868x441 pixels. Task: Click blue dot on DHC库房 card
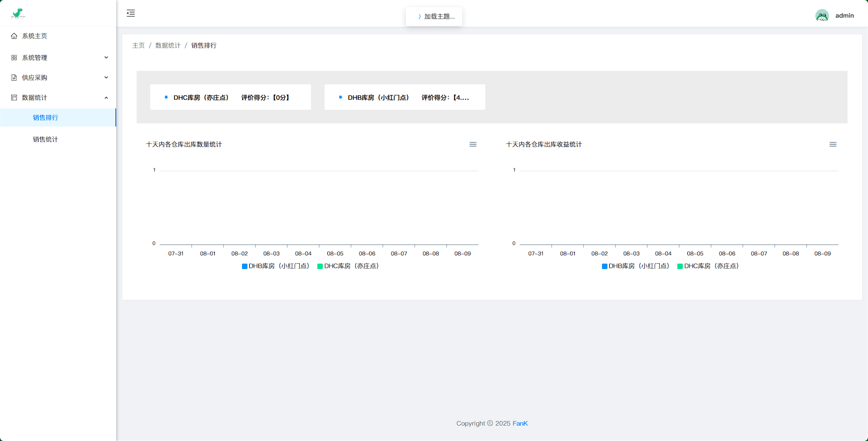click(166, 97)
